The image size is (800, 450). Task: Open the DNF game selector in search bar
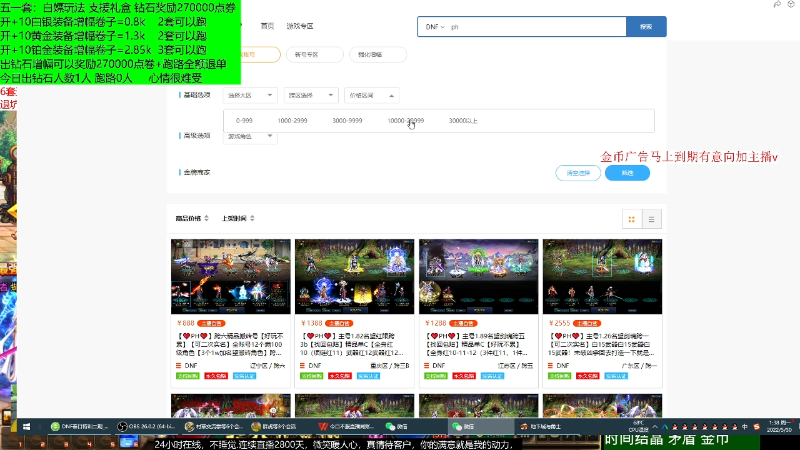coord(435,27)
